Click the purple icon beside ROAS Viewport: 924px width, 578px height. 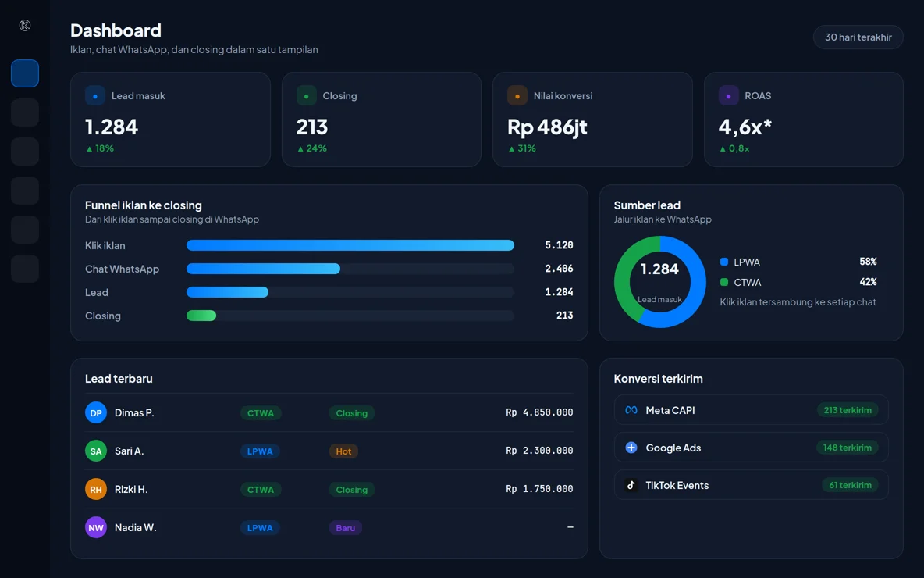tap(728, 95)
